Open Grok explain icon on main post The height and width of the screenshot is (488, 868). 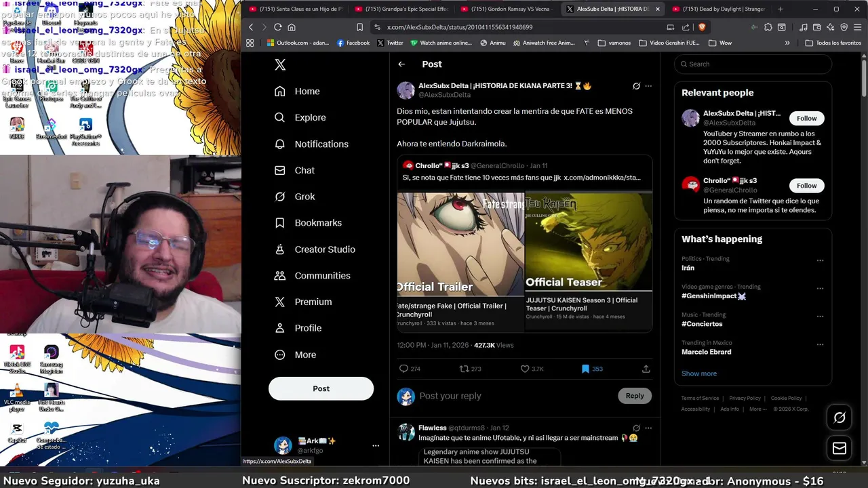[x=636, y=86]
